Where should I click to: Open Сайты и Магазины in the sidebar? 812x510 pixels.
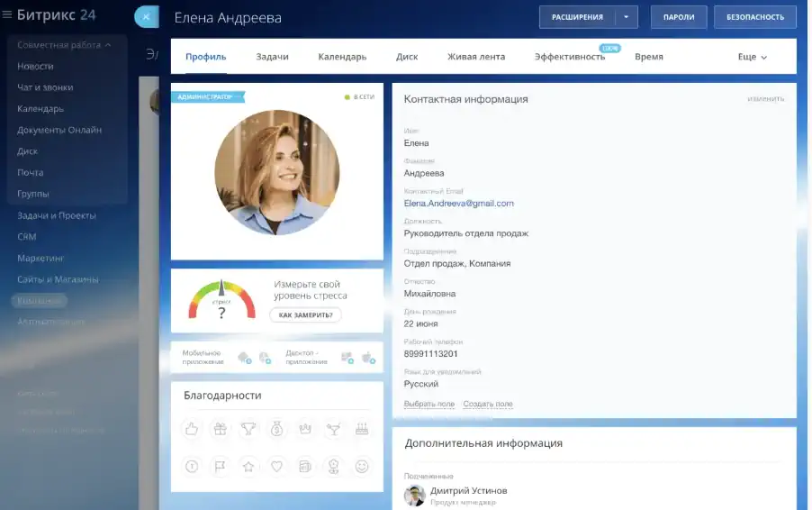coord(58,279)
